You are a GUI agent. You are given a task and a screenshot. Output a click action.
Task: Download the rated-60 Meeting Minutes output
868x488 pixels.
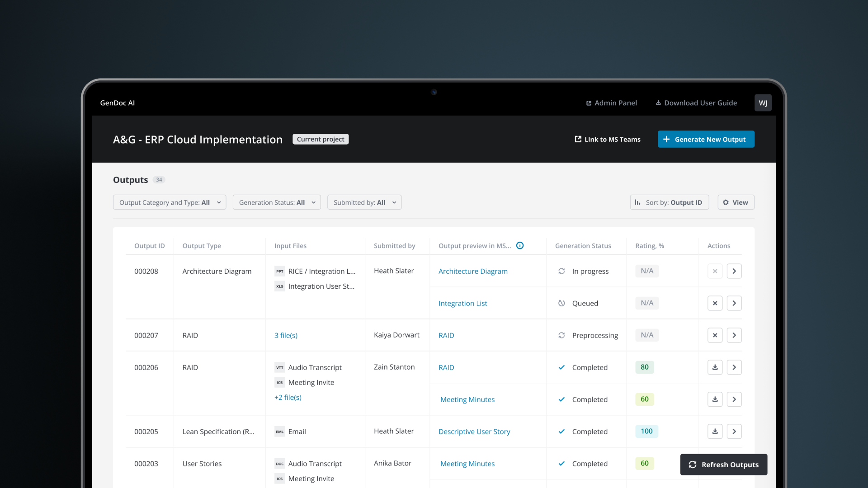click(715, 399)
